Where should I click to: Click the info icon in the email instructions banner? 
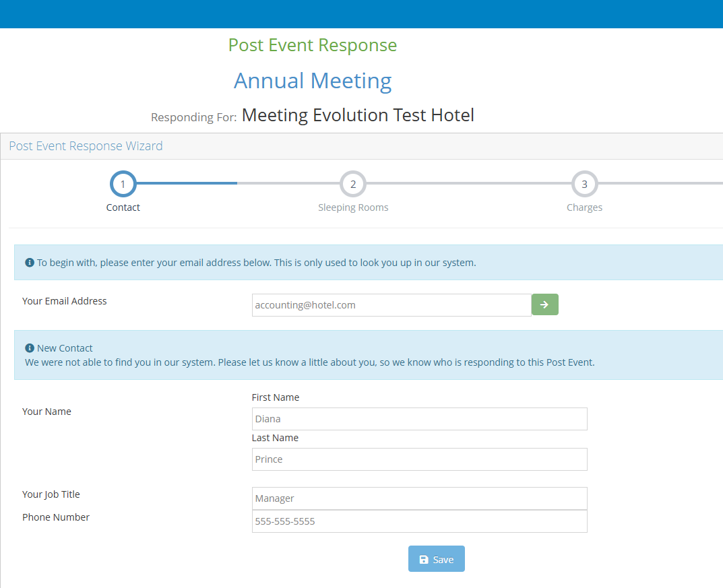point(29,262)
